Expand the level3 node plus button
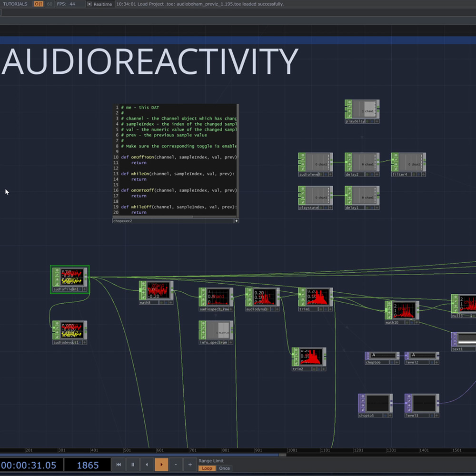 (436, 416)
